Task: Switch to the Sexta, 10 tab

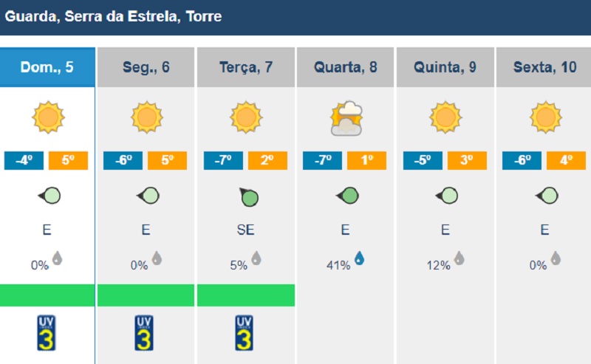Action: coord(544,67)
